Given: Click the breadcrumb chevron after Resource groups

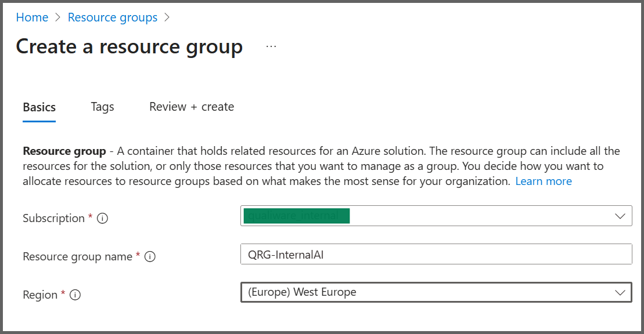Looking at the screenshot, I should (167, 17).
